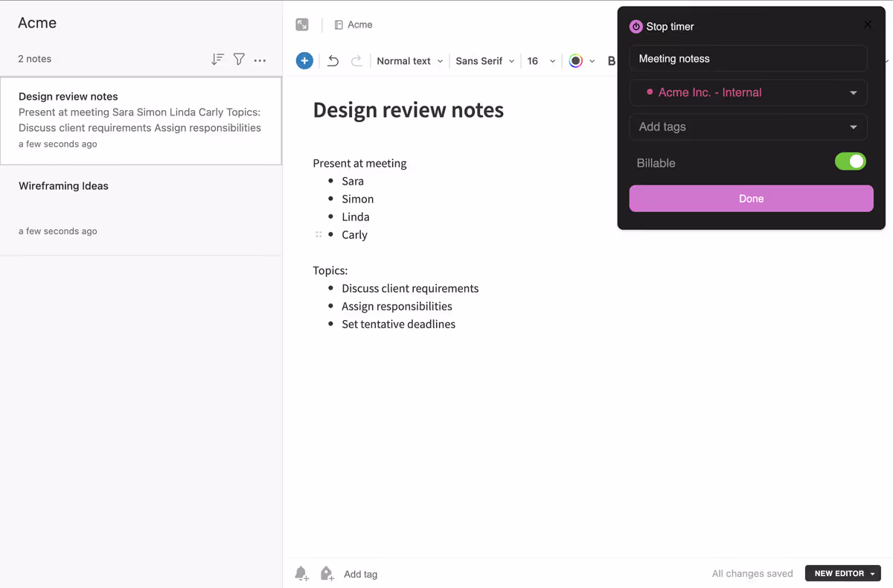Screen dimensions: 893x588
Task: Click the add tag label icon
Action: pos(327,573)
